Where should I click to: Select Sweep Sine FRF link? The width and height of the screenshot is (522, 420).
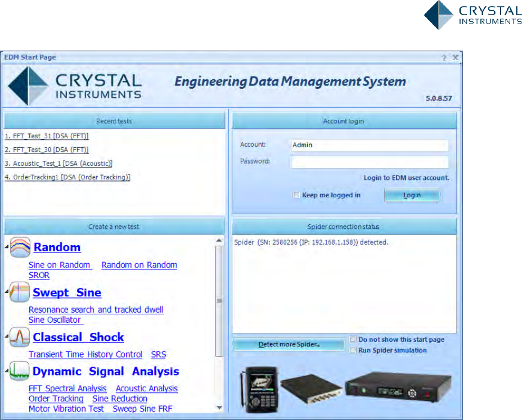[142, 409]
